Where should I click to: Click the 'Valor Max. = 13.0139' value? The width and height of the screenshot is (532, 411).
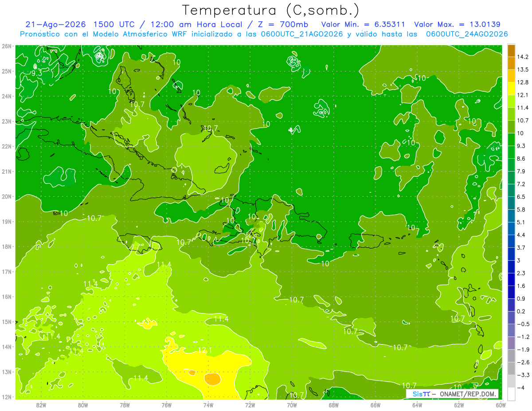[x=457, y=24]
